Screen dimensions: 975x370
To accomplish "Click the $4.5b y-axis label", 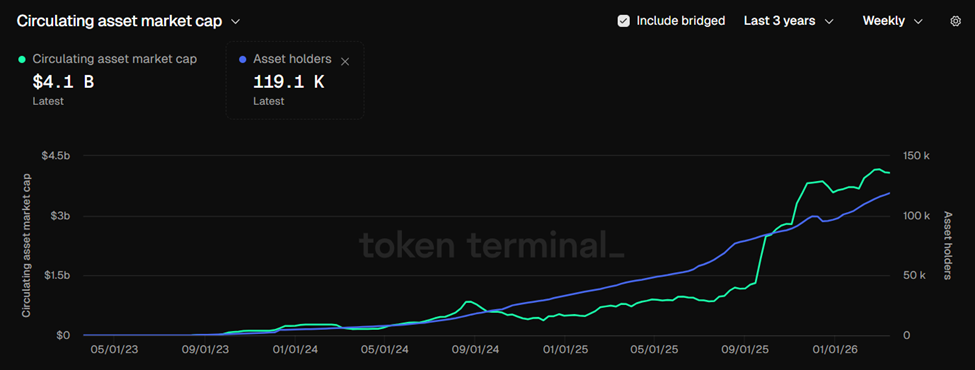I will [x=55, y=156].
